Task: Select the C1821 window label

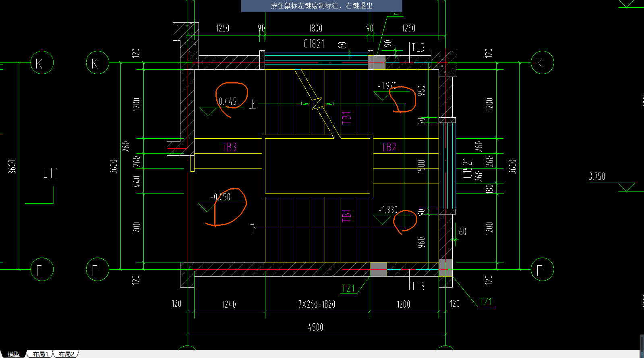Action: [314, 44]
